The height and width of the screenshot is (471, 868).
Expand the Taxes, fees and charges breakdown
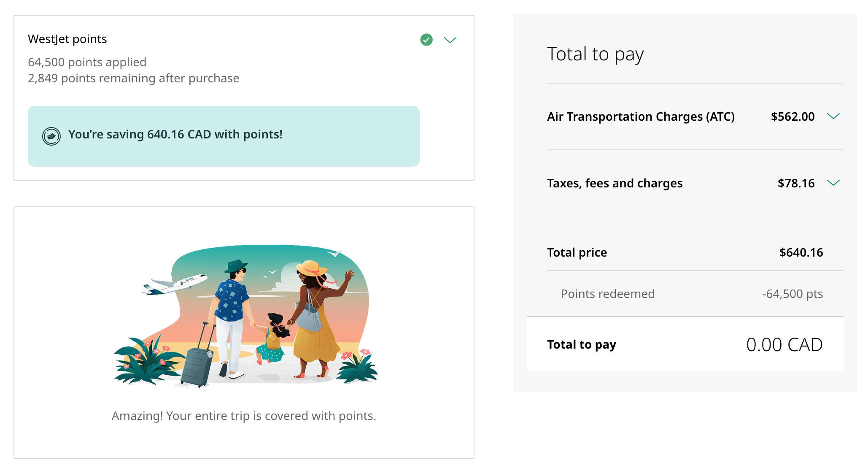(834, 183)
